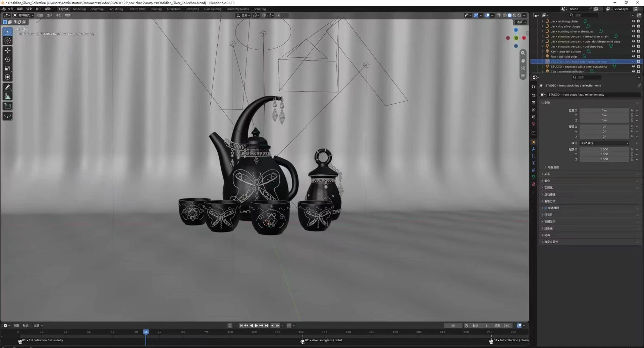This screenshot has height=348, width=644.
Task: Select the Add Cube tool
Action: click(7, 106)
